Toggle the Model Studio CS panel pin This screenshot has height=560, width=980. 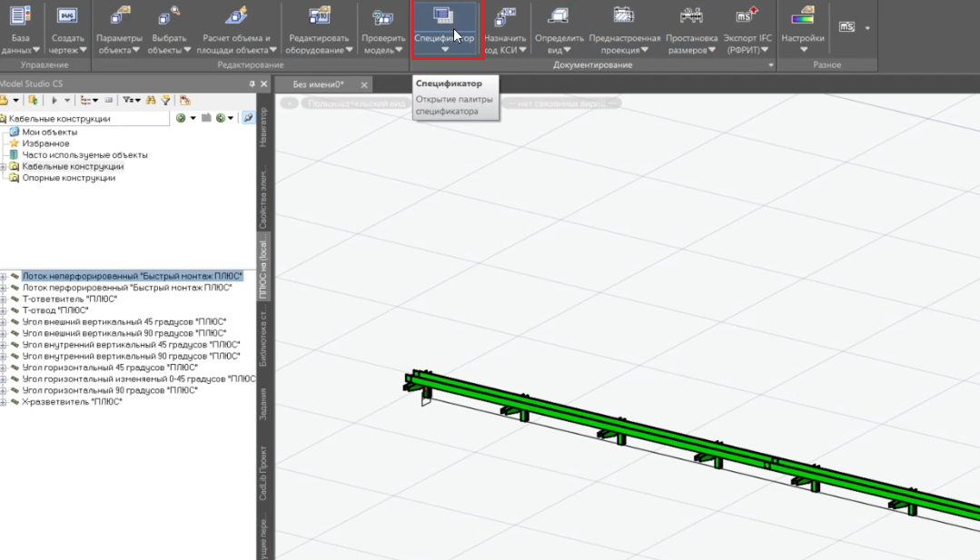click(252, 84)
